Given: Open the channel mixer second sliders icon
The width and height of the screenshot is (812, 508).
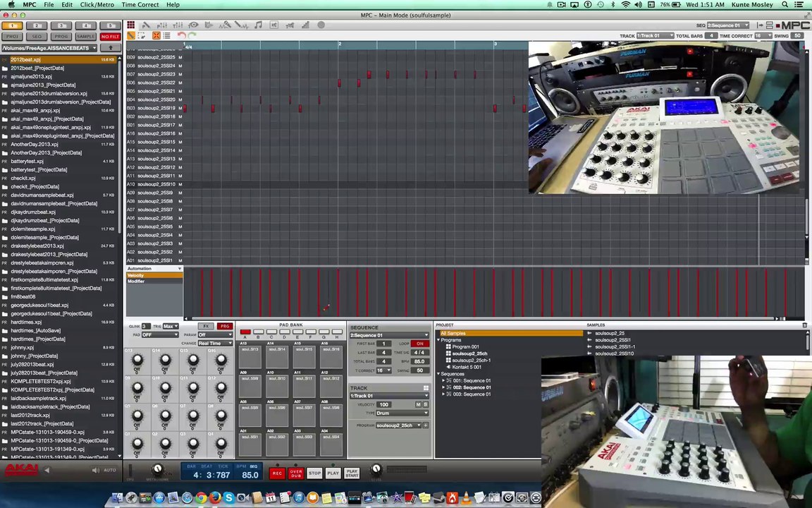Looking at the screenshot, I should [x=178, y=25].
